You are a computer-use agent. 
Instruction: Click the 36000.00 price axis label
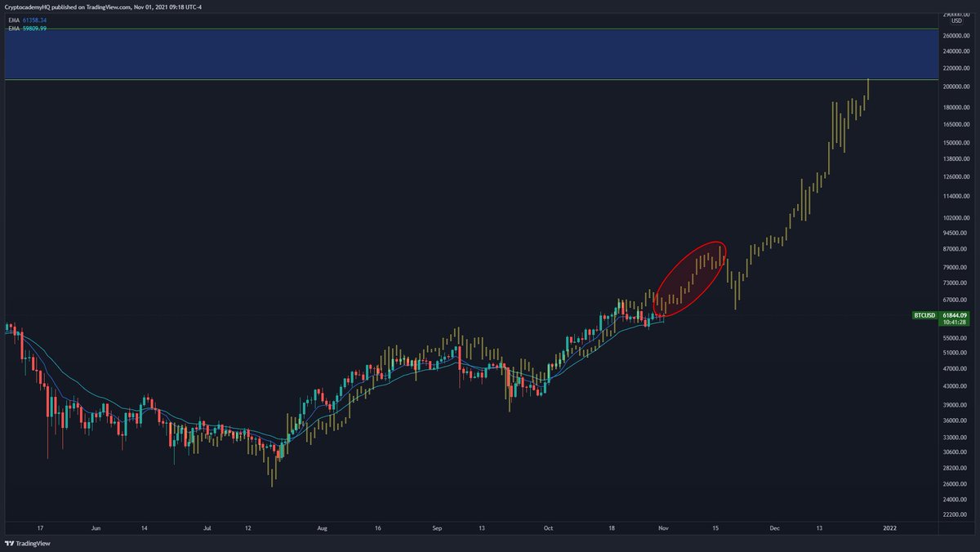tap(955, 421)
